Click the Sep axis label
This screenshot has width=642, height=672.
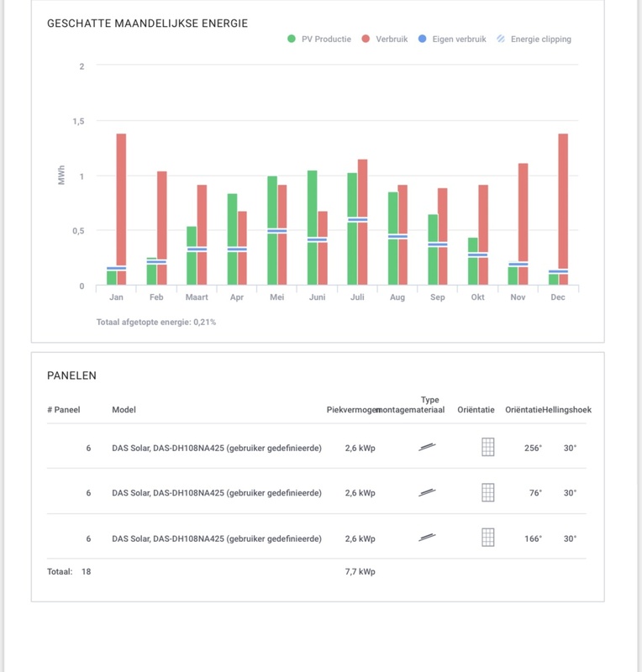tap(438, 297)
